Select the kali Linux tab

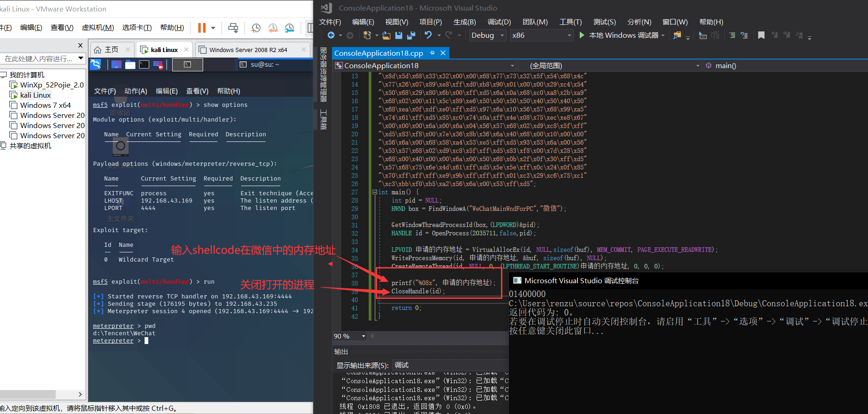(164, 50)
